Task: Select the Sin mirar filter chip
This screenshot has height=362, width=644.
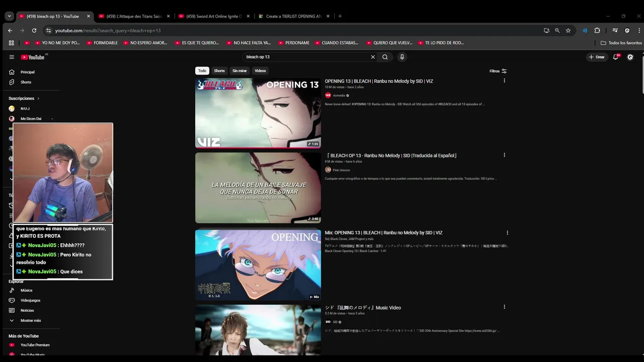Action: point(239,71)
